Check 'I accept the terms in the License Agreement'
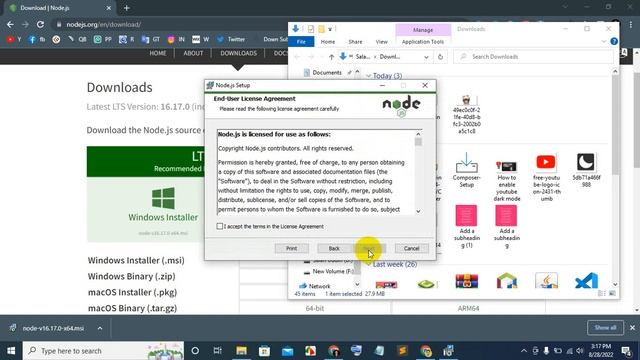The image size is (640, 360). [220, 226]
